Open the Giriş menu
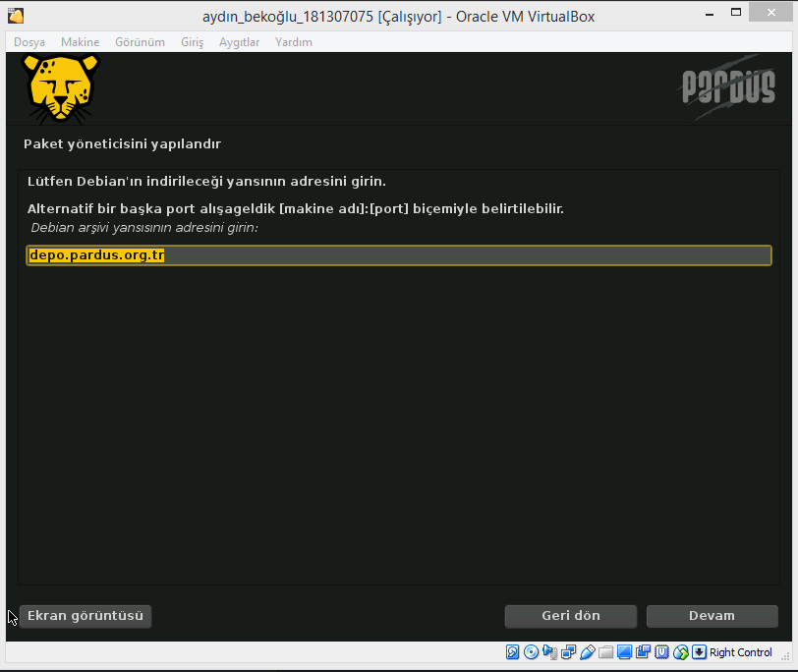Viewport: 798px width, 672px height. (x=192, y=42)
